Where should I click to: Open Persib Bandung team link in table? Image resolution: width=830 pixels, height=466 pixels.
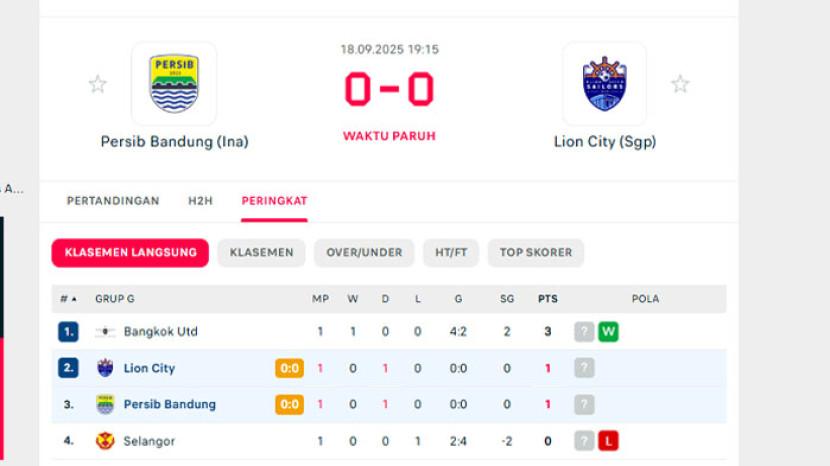click(x=169, y=405)
